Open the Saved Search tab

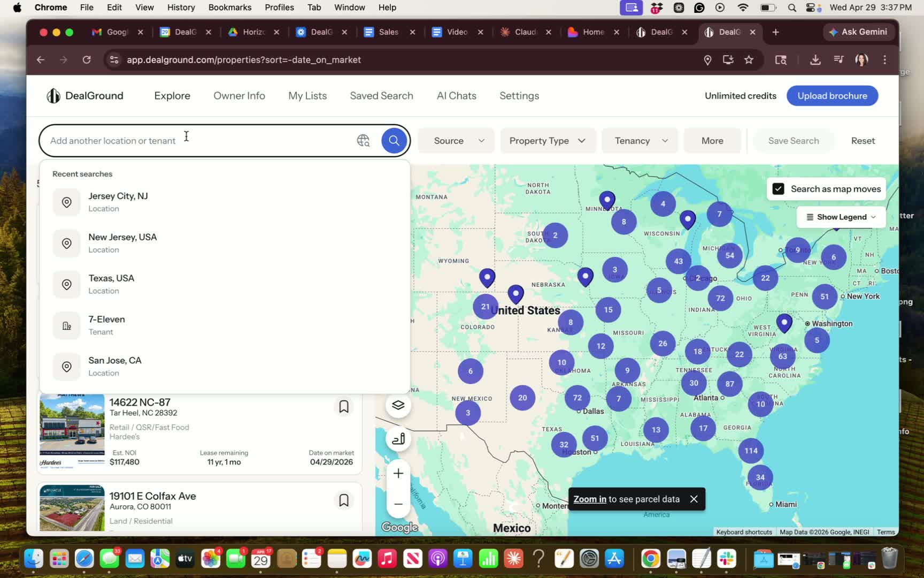[x=381, y=96]
